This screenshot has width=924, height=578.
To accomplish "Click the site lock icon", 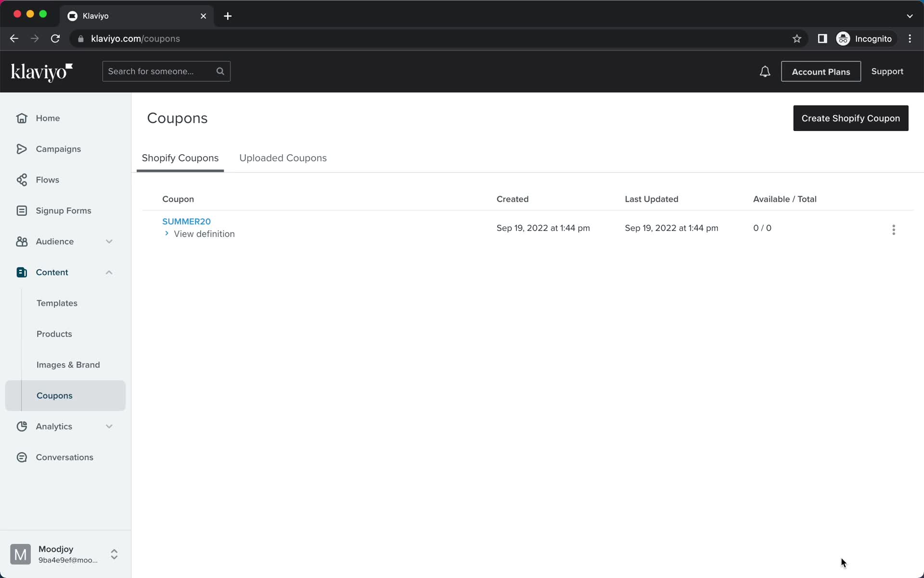I will pos(81,39).
